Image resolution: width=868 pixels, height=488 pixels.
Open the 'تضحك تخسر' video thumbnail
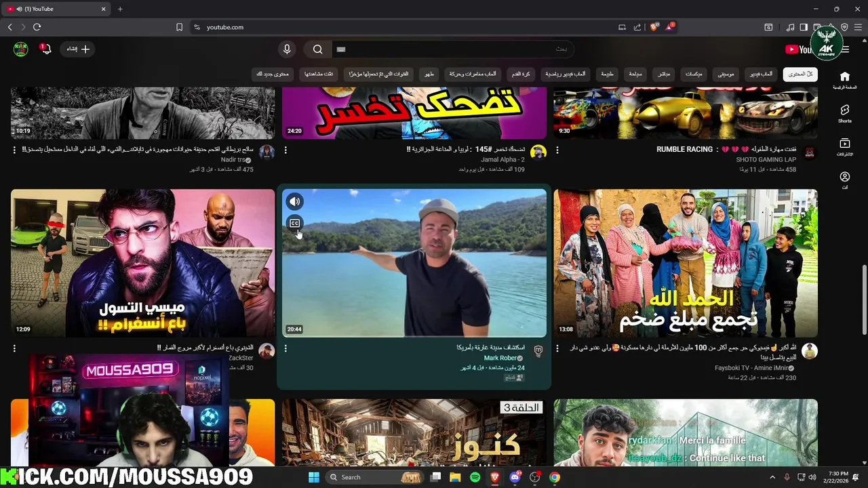[x=414, y=113]
